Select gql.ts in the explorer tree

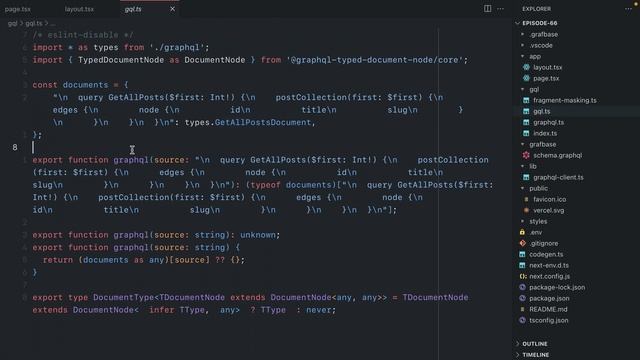pyautogui.click(x=542, y=111)
